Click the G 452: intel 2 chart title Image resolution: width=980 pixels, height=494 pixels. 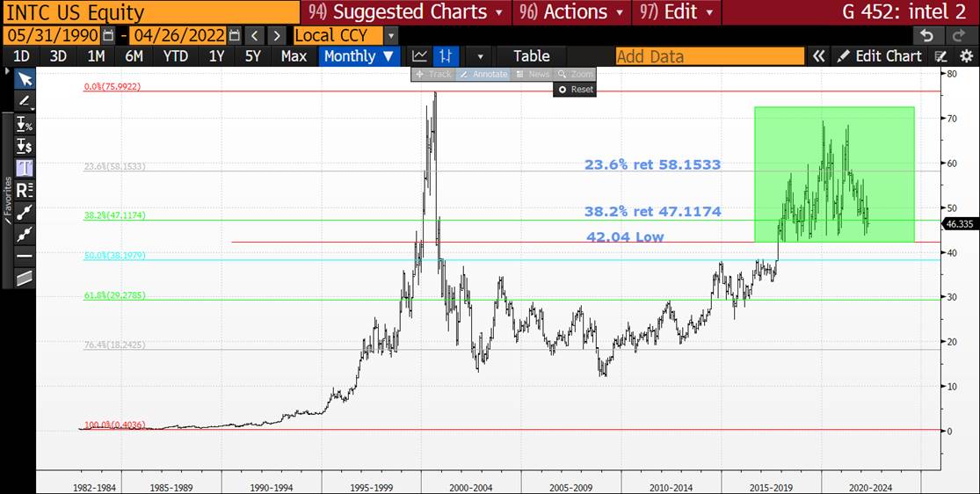(904, 12)
